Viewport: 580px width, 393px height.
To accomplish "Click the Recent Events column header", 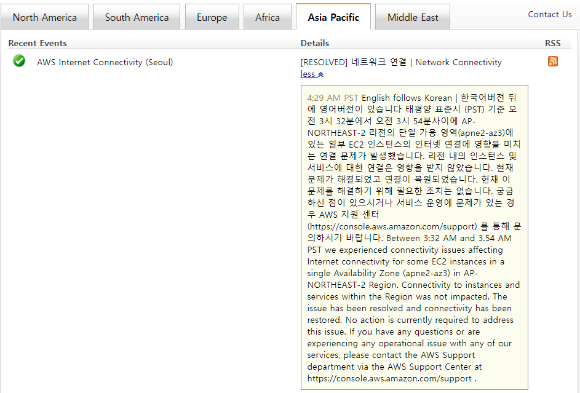I will tap(37, 43).
